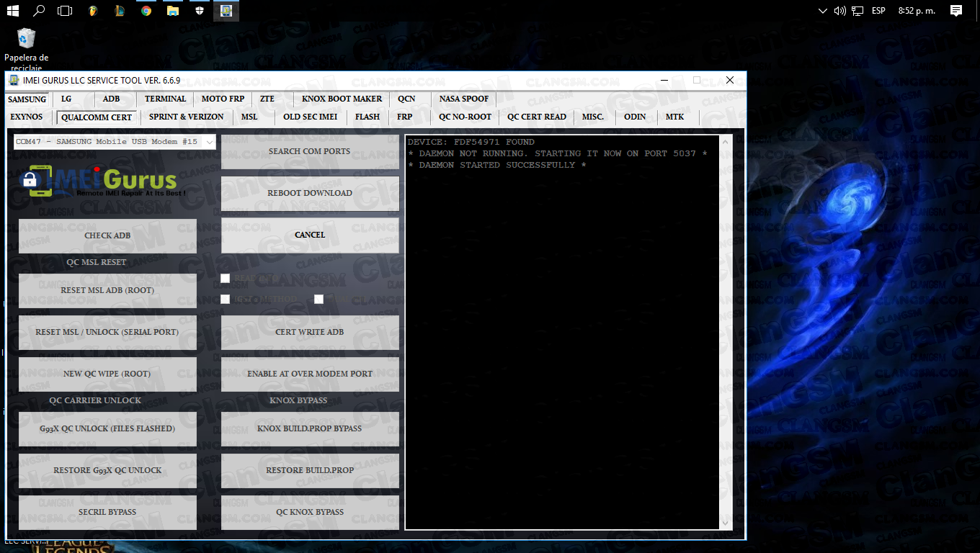Toggle the DUAL checkbox
980x553 pixels.
coord(318,299)
